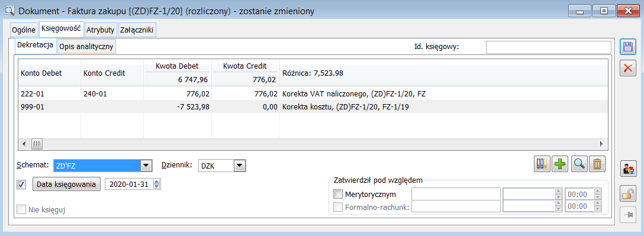
Task: Click the padlock icon on the right sidebar
Action: click(x=627, y=193)
